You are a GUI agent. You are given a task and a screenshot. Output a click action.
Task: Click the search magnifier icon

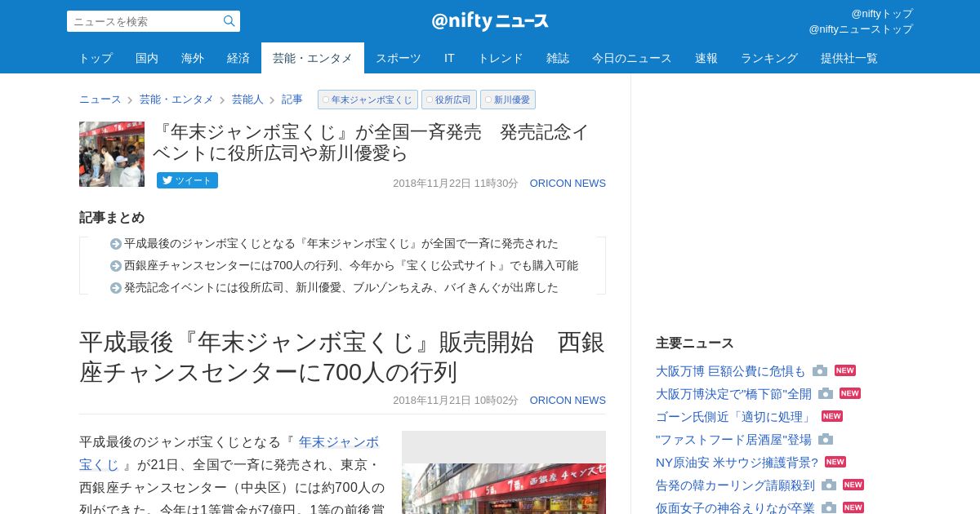point(229,21)
